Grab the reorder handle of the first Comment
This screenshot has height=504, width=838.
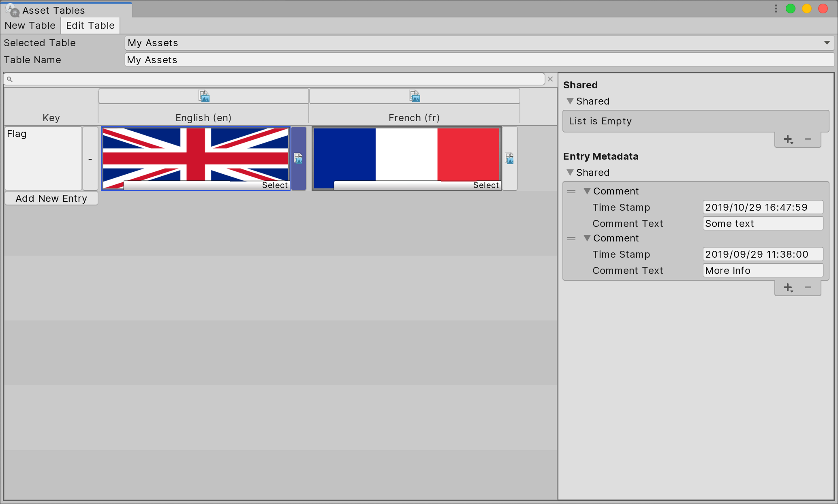coord(571,191)
